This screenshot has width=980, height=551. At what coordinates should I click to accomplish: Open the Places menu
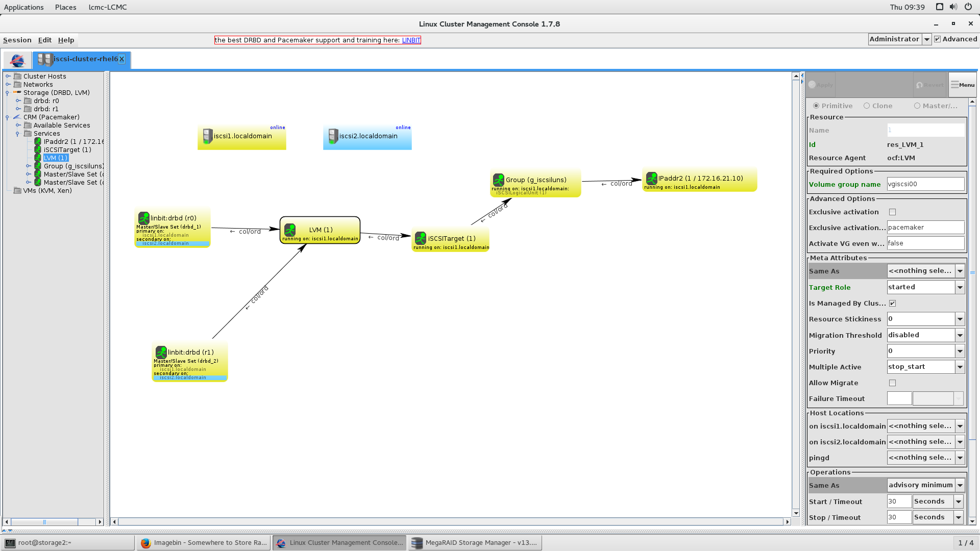pyautogui.click(x=66, y=7)
